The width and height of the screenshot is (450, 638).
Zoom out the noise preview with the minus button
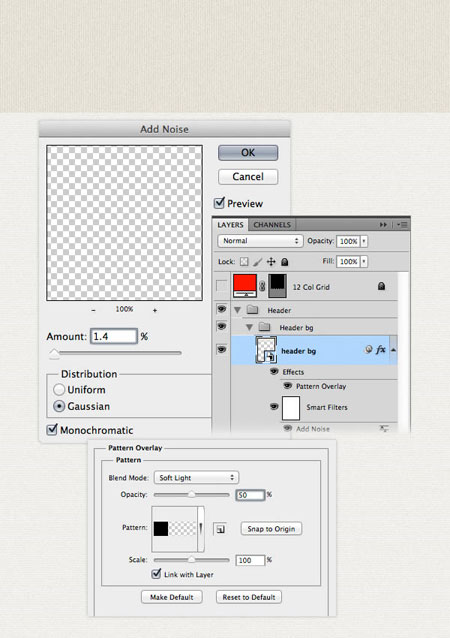pyautogui.click(x=94, y=310)
